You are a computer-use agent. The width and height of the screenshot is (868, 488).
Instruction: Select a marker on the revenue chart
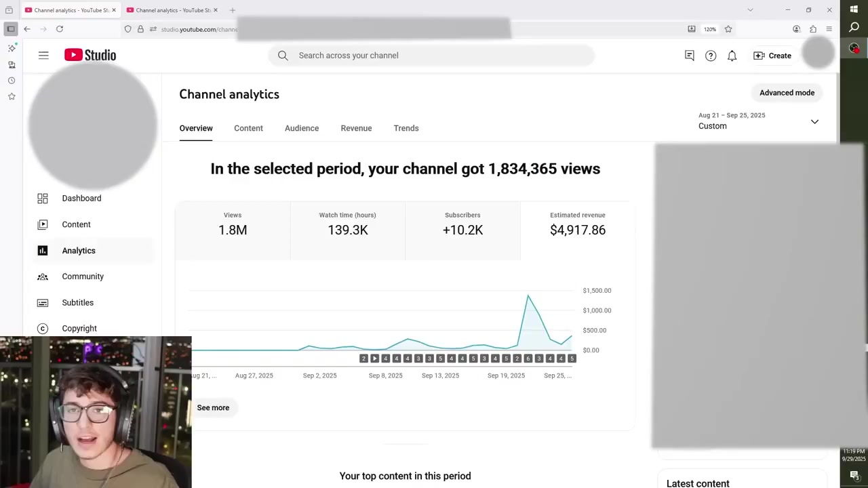click(x=528, y=358)
